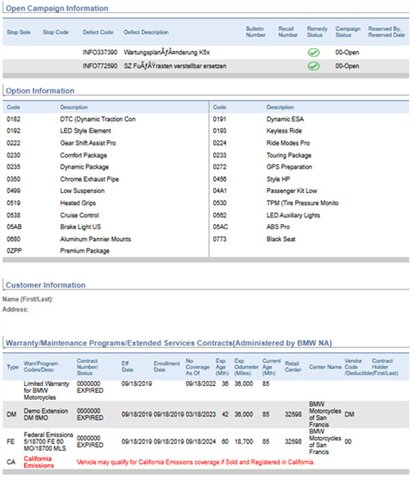Click the Enrollment Date column header

pyautogui.click(x=167, y=367)
